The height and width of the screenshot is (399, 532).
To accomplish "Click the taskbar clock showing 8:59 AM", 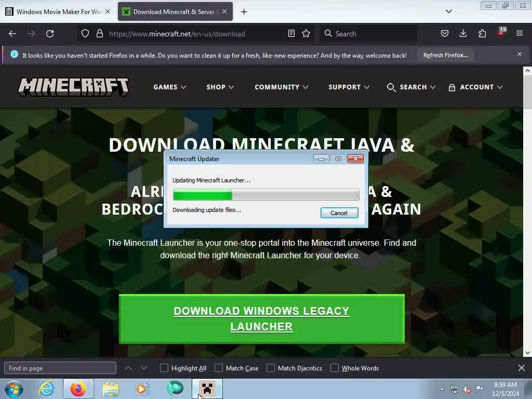I will click(506, 389).
